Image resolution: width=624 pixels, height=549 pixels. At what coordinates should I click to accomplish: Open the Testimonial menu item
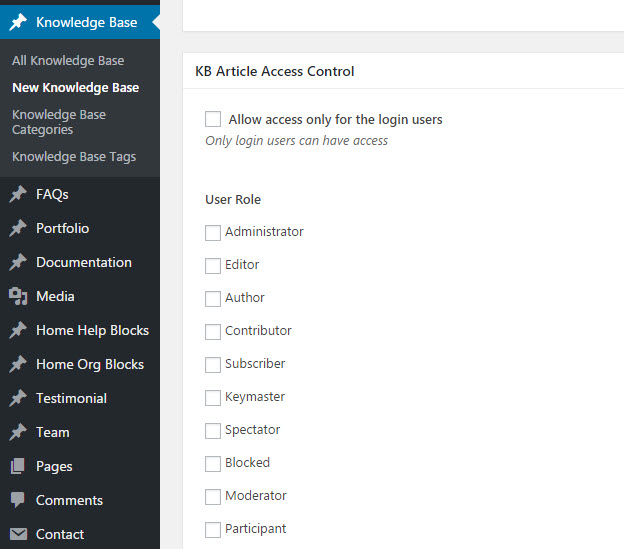coord(71,399)
